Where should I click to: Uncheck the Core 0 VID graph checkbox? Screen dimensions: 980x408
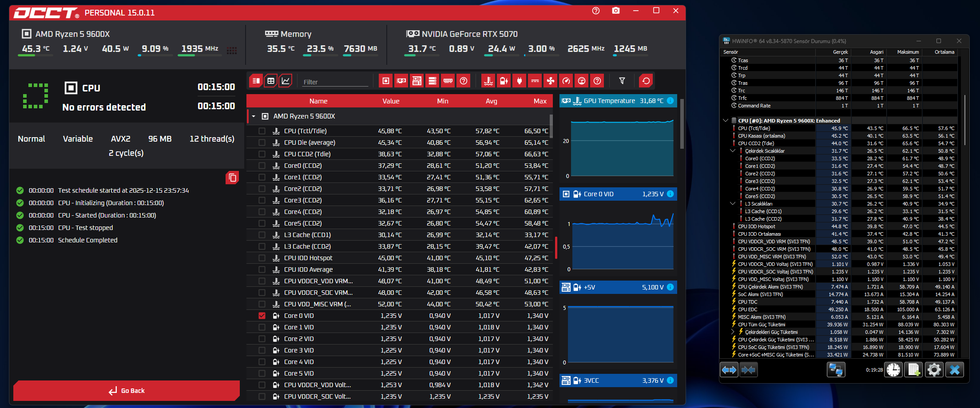(x=262, y=316)
